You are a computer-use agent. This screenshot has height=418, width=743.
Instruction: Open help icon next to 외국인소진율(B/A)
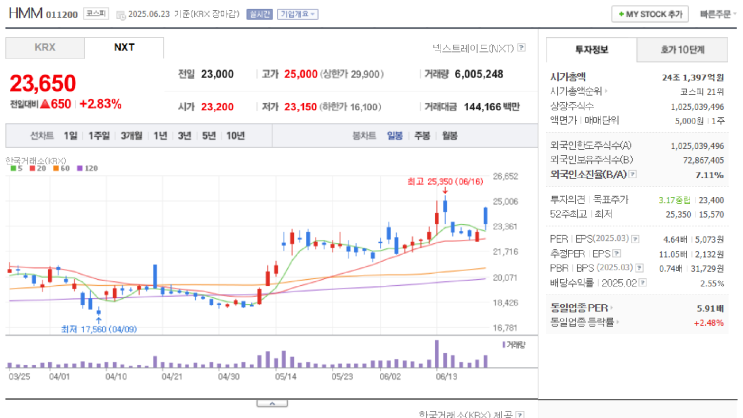click(633, 174)
